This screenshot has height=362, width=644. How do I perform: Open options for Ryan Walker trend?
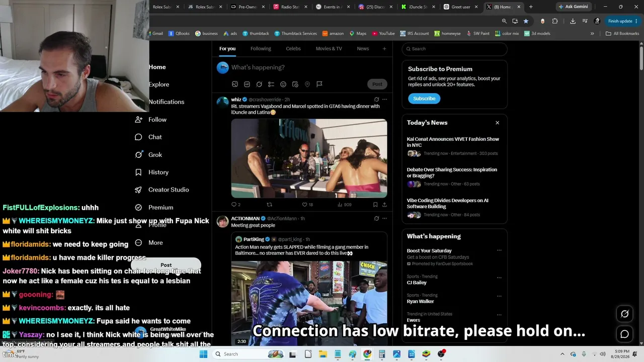pos(499,296)
